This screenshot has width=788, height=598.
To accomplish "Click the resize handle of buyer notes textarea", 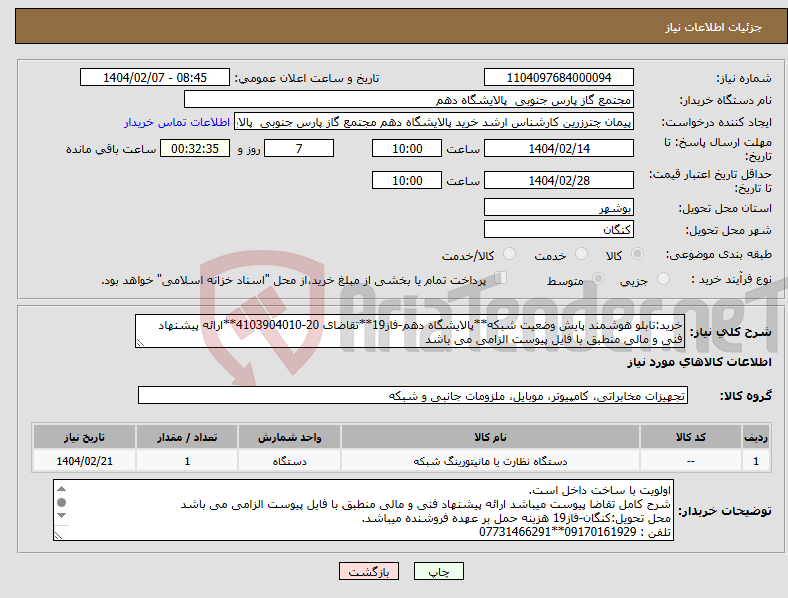I will point(58,536).
